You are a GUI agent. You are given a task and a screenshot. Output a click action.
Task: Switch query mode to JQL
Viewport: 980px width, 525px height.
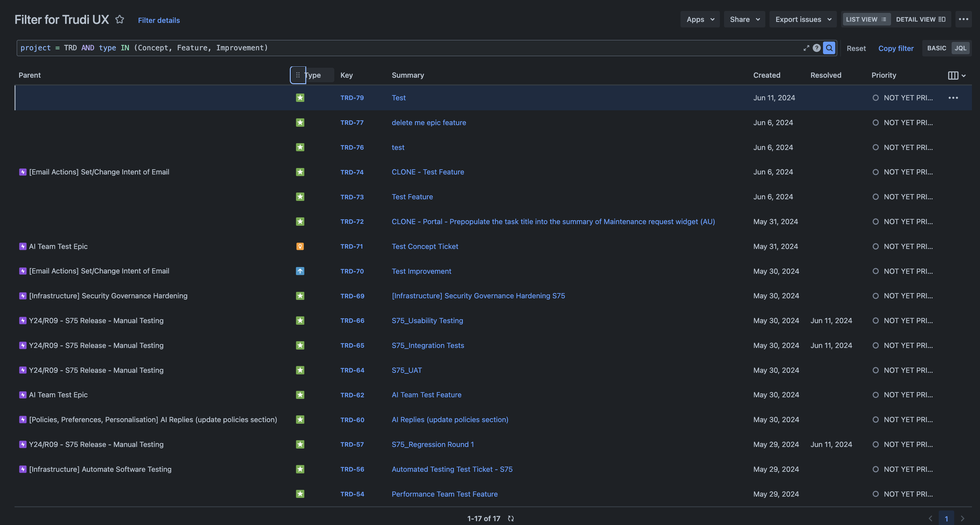[960, 48]
